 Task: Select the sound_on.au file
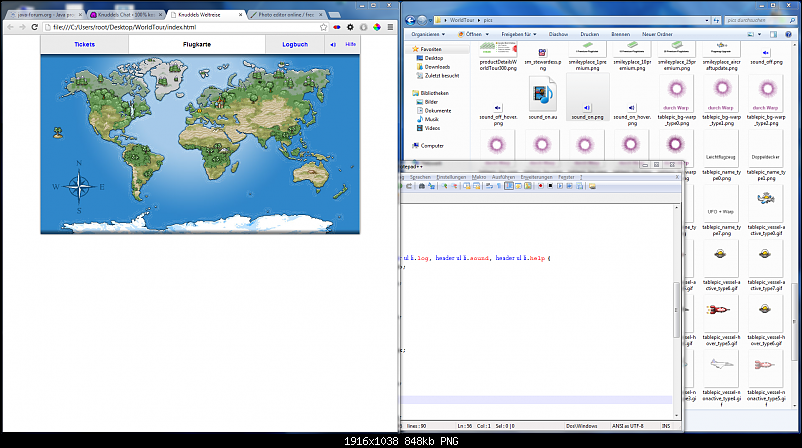click(x=543, y=98)
